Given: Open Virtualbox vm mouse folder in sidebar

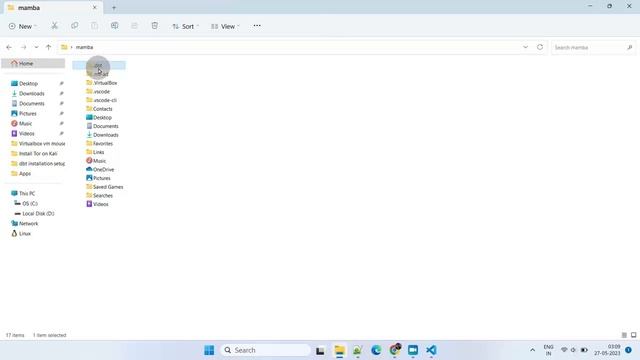Looking at the screenshot, I should (38, 144).
